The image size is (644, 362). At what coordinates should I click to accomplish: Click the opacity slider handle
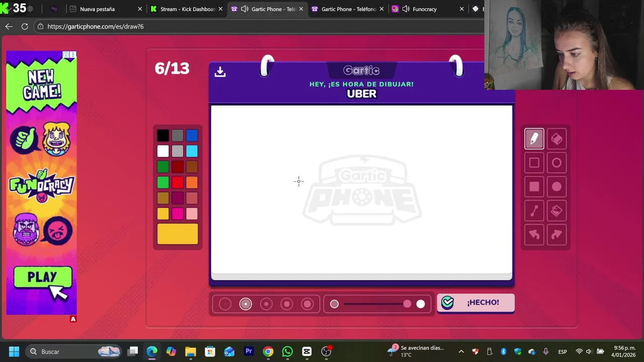tap(407, 304)
